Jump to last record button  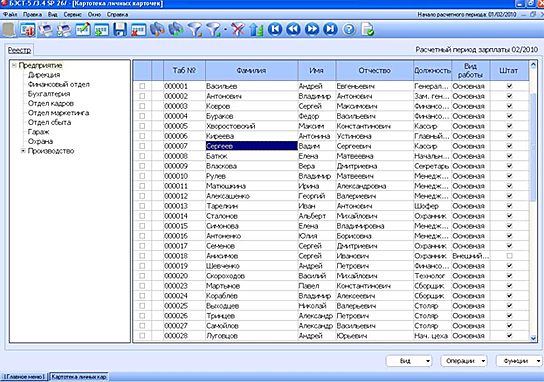tap(330, 29)
